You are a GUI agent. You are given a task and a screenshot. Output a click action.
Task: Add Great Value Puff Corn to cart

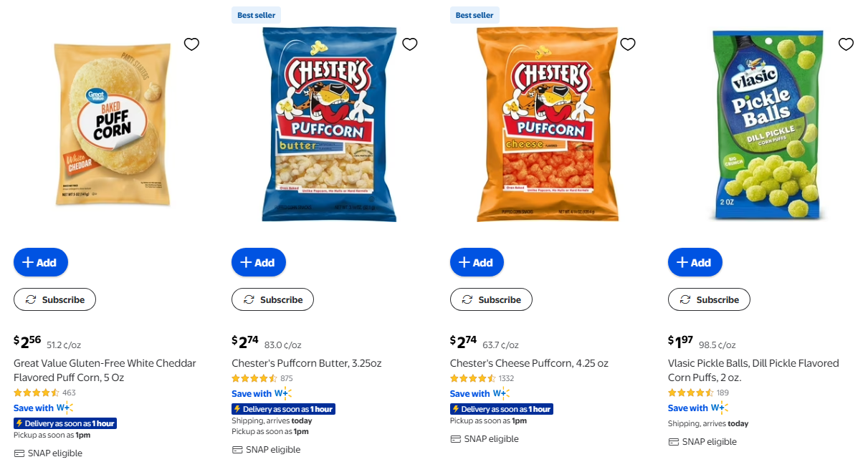[40, 263]
